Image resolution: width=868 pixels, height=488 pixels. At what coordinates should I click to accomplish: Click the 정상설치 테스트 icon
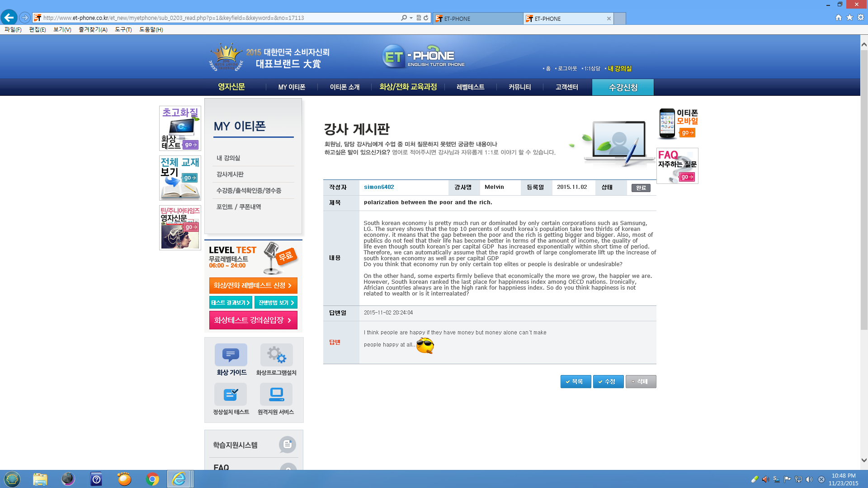(x=231, y=394)
